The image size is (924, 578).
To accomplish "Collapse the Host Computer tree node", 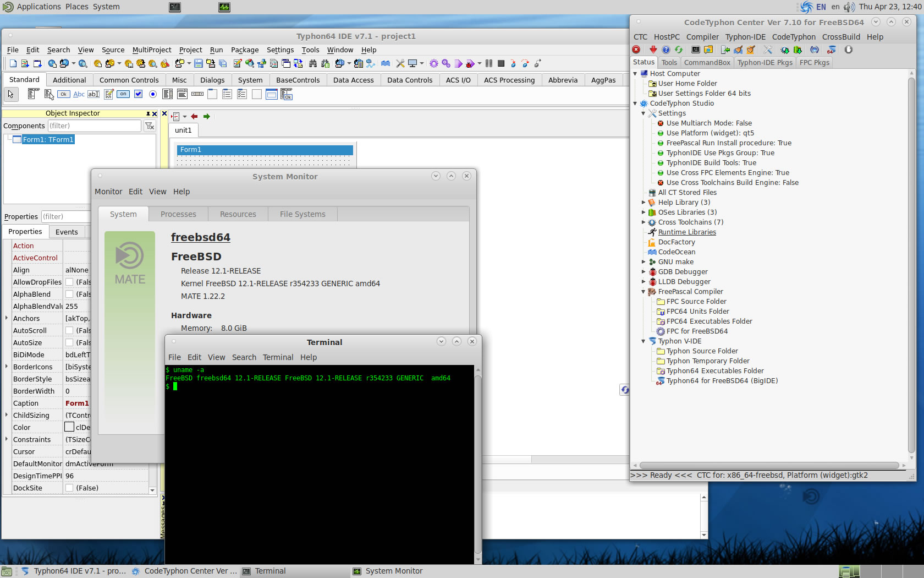I will pyautogui.click(x=635, y=73).
